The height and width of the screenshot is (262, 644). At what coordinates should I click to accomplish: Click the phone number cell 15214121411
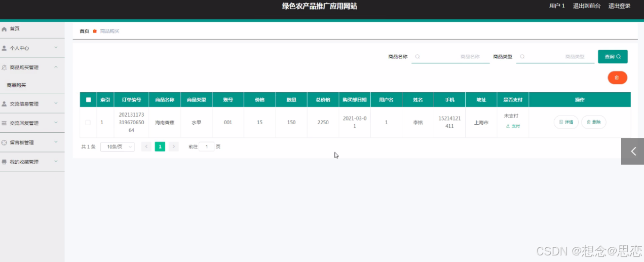coord(449,122)
